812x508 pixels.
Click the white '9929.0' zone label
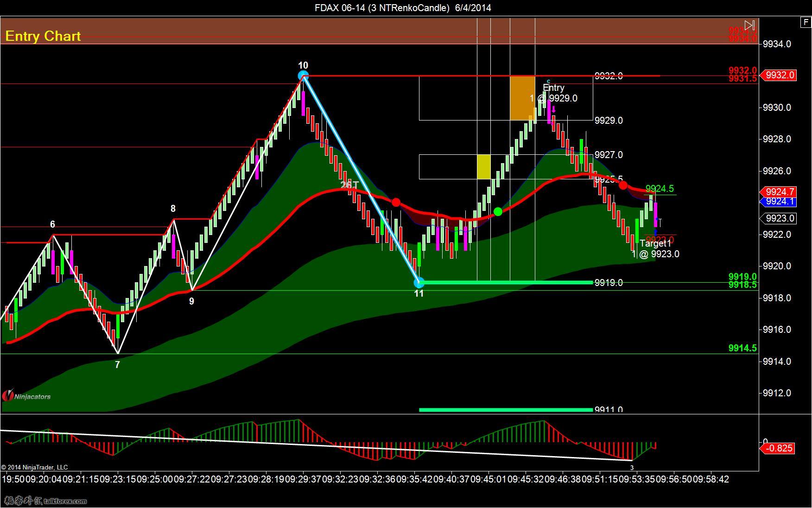click(x=609, y=121)
